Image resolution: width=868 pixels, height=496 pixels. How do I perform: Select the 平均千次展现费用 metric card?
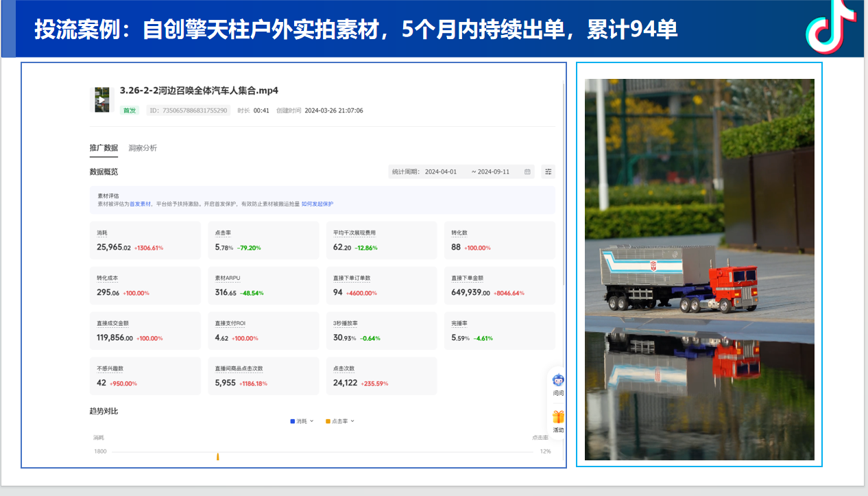pos(381,240)
